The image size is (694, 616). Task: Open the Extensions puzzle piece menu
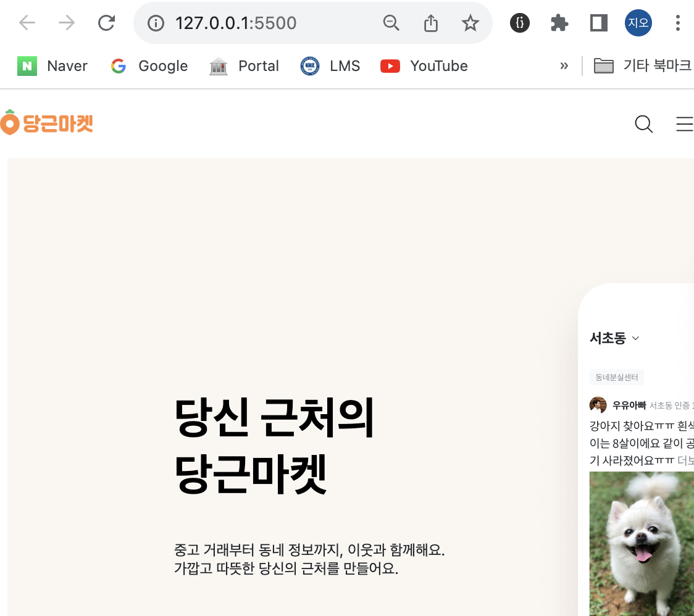tap(559, 23)
